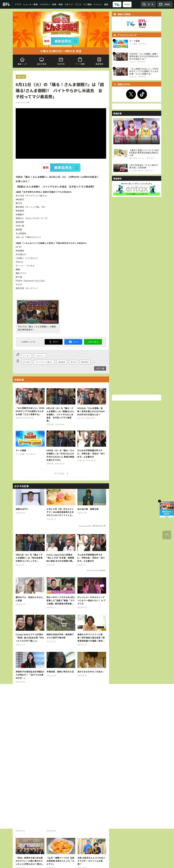Click the 櫻井梨央 tag
The image size is (174, 868).
(85, 362)
